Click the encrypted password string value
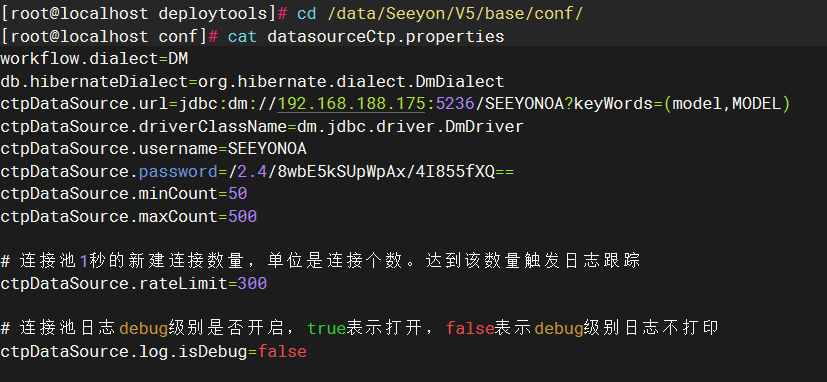Viewport: 827px width, 382px height. click(x=371, y=171)
